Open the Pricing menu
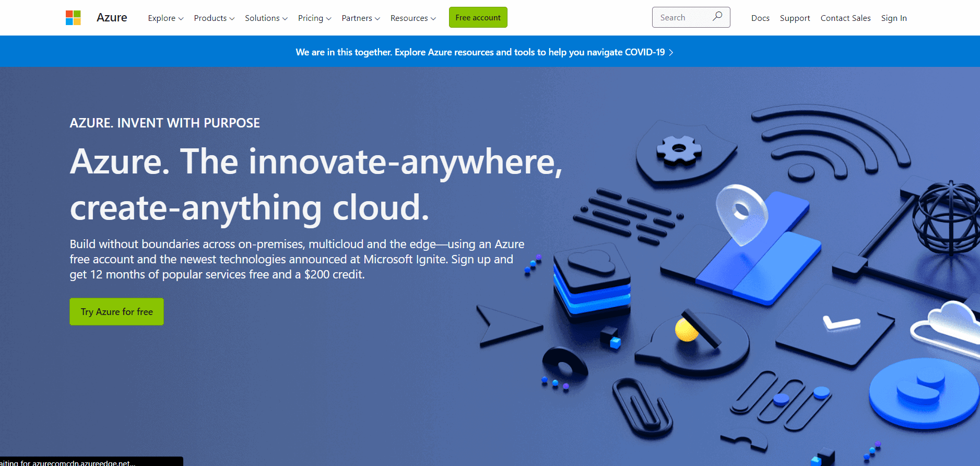The height and width of the screenshot is (466, 980). (x=314, y=18)
